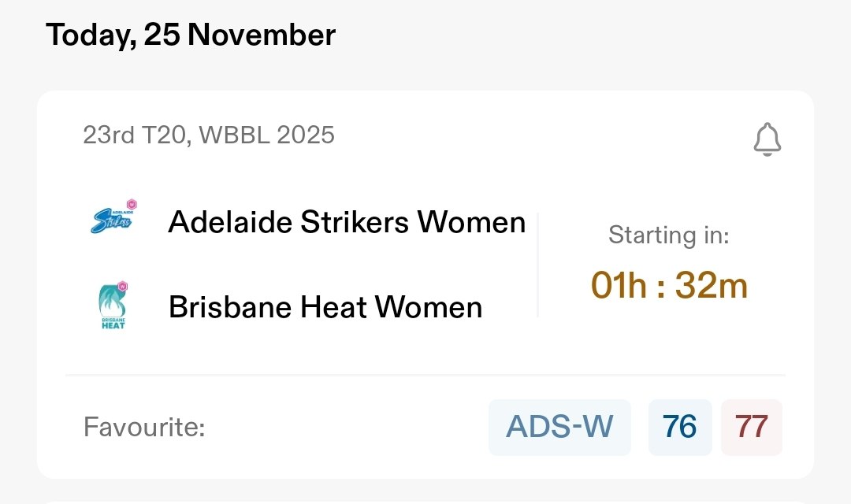
Task: Tap the 'BRISBANE HEAT' text under logo
Action: click(x=113, y=323)
